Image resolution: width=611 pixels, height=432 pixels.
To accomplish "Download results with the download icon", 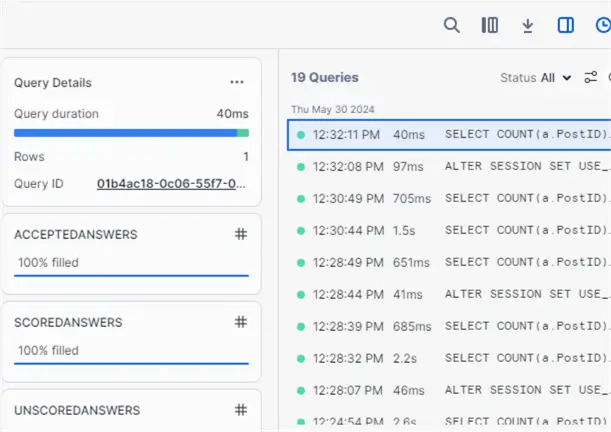I will 528,26.
